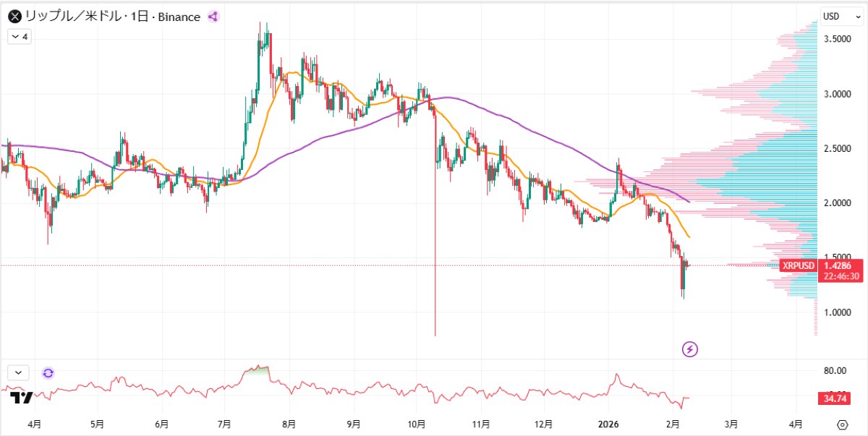
Task: Share the chart using the purple share icon
Action: click(211, 17)
